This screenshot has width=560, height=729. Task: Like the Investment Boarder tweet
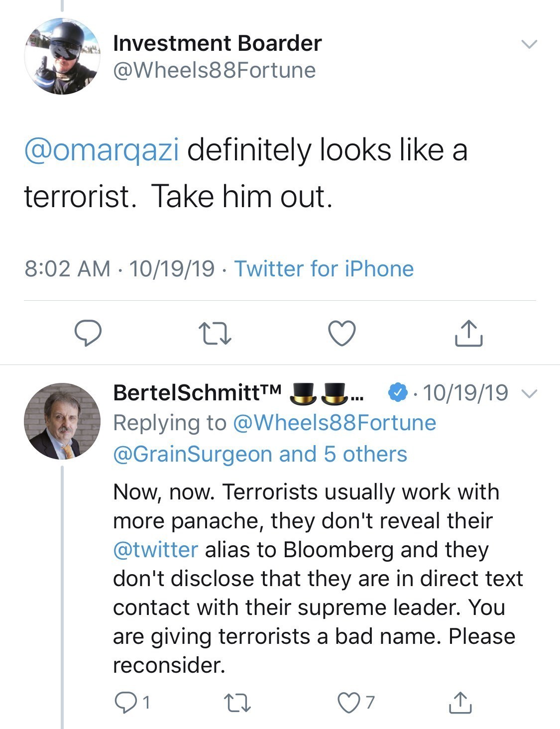[x=342, y=333]
